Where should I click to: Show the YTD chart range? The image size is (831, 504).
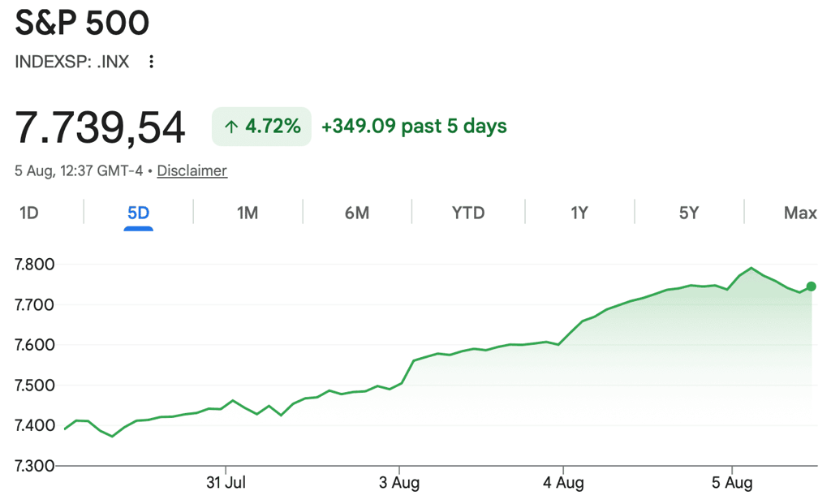[468, 213]
